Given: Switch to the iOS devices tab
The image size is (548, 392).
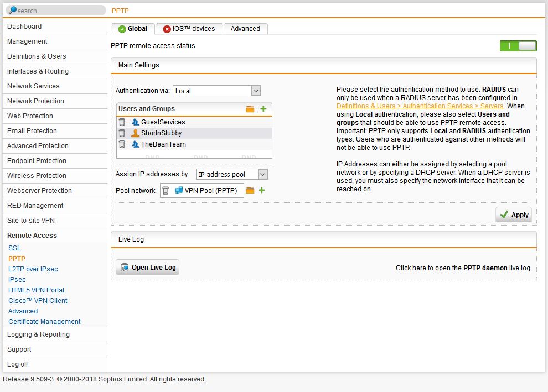Looking at the screenshot, I should (189, 28).
